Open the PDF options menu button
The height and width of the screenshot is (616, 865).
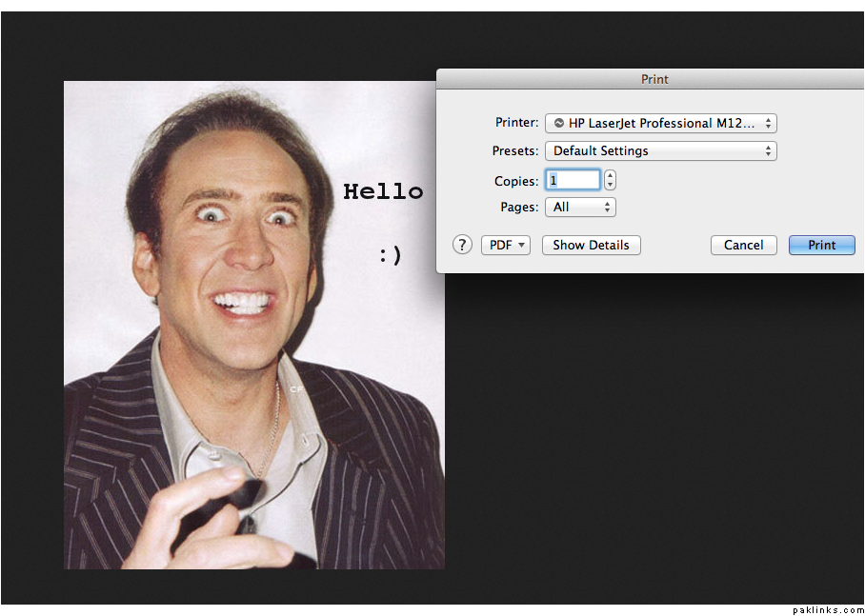pyautogui.click(x=505, y=245)
